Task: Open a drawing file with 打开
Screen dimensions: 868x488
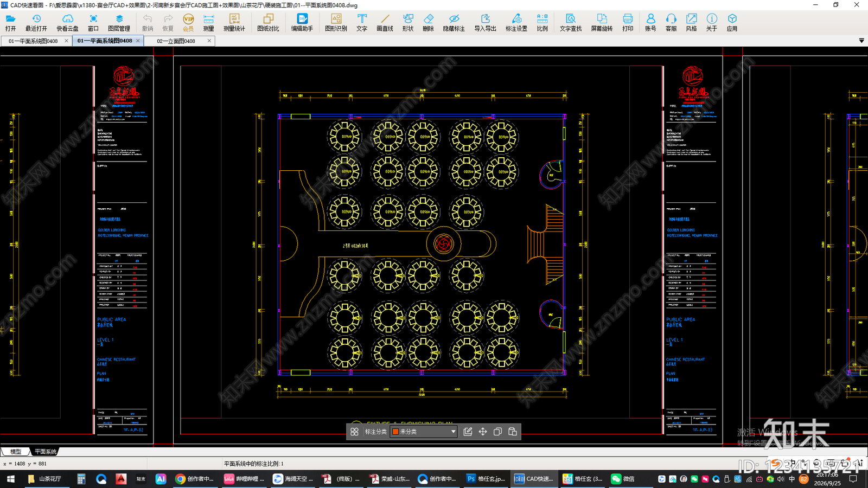Action: [10, 23]
